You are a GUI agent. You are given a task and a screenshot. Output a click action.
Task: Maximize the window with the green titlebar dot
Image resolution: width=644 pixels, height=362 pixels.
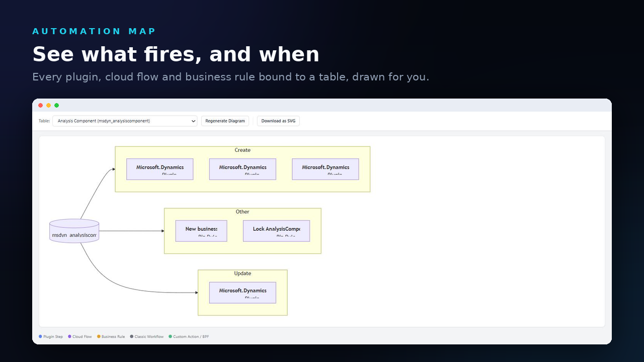57,106
